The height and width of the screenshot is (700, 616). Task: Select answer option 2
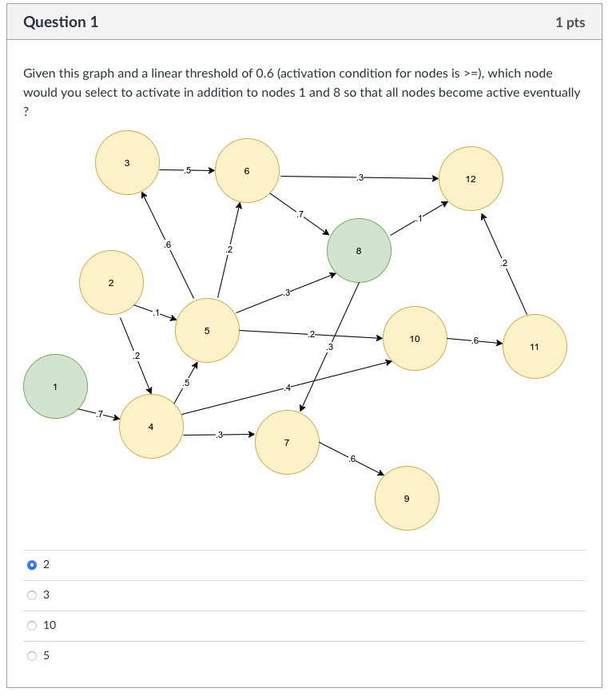[33, 563]
